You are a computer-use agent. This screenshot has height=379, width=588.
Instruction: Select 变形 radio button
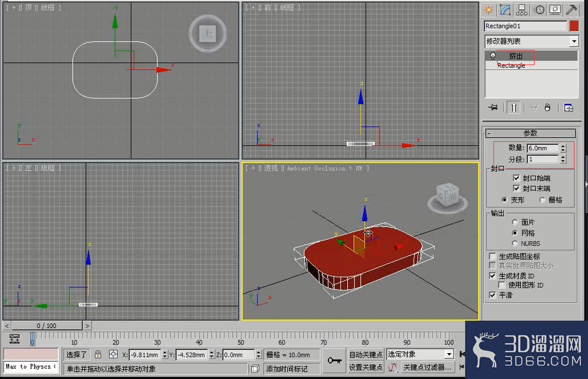pyautogui.click(x=504, y=200)
